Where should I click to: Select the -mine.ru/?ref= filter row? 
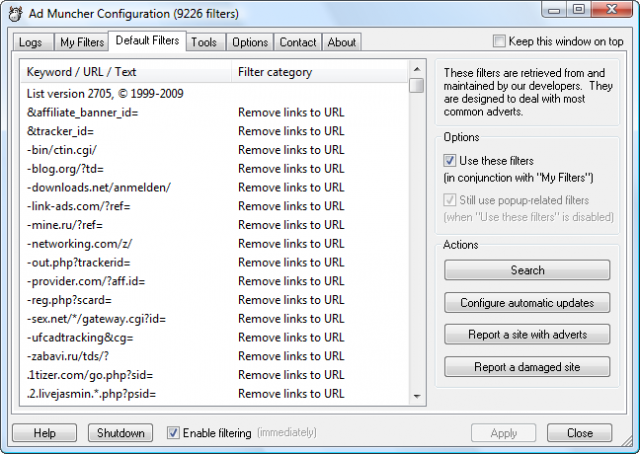tap(214, 225)
